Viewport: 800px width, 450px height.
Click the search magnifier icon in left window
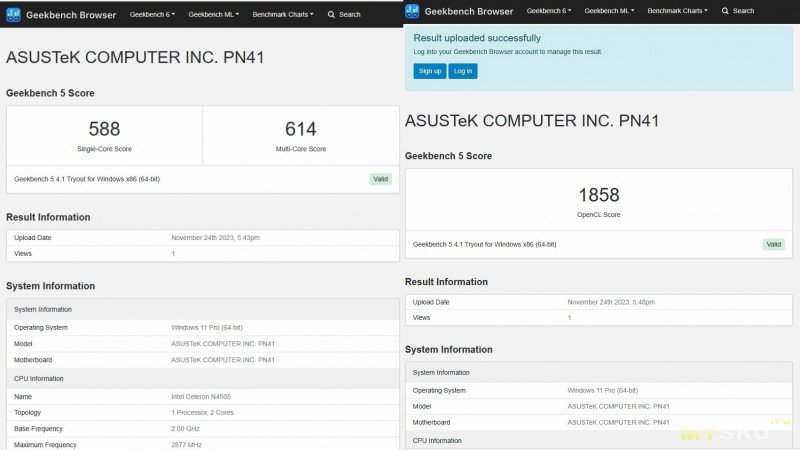point(331,15)
